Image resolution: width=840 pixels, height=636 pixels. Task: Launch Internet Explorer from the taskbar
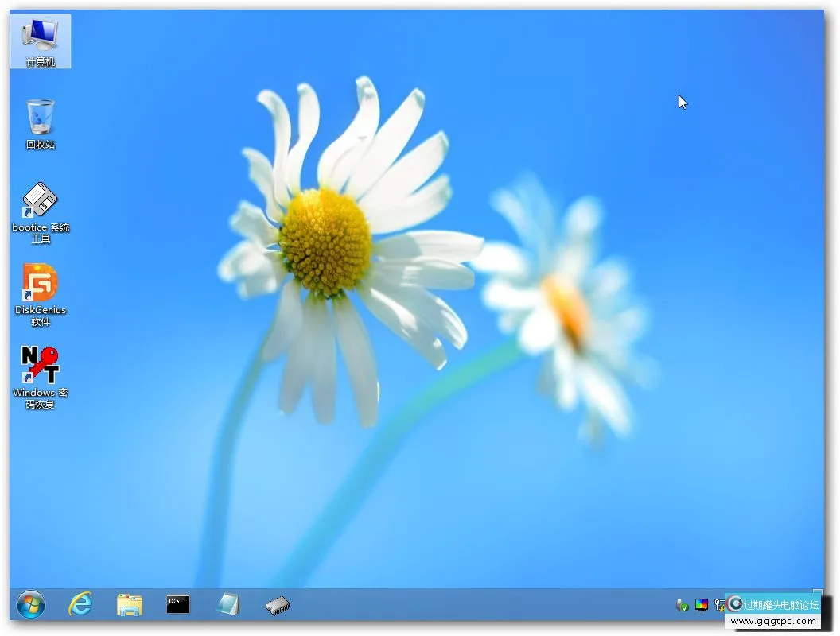coord(80,605)
